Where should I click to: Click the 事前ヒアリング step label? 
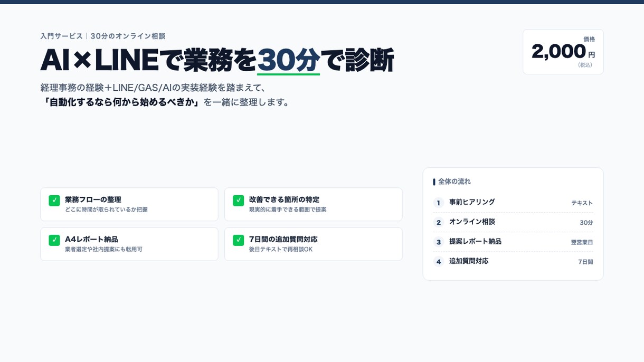click(472, 202)
